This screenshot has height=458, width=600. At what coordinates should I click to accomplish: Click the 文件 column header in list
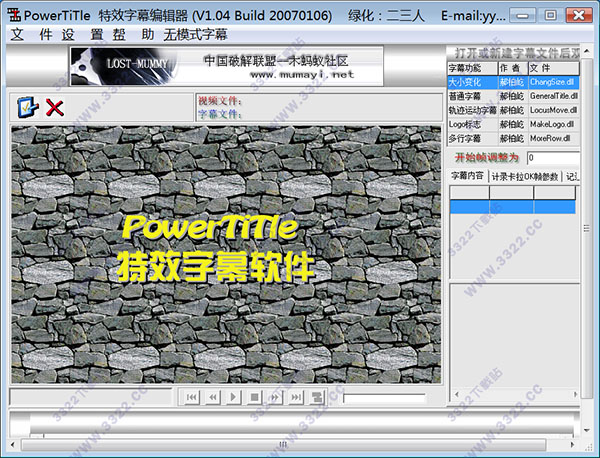coord(553,68)
